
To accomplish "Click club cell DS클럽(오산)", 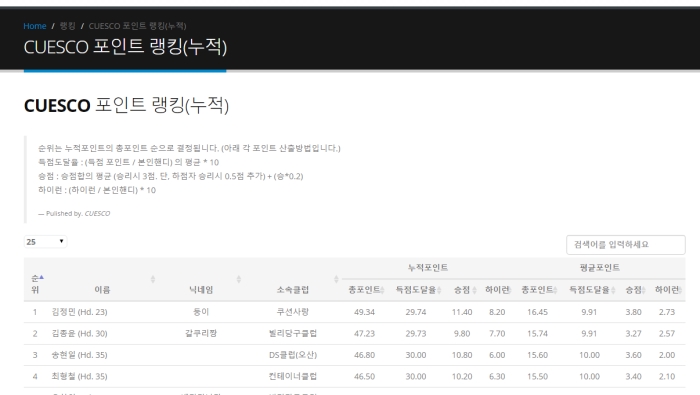I will 292,355.
